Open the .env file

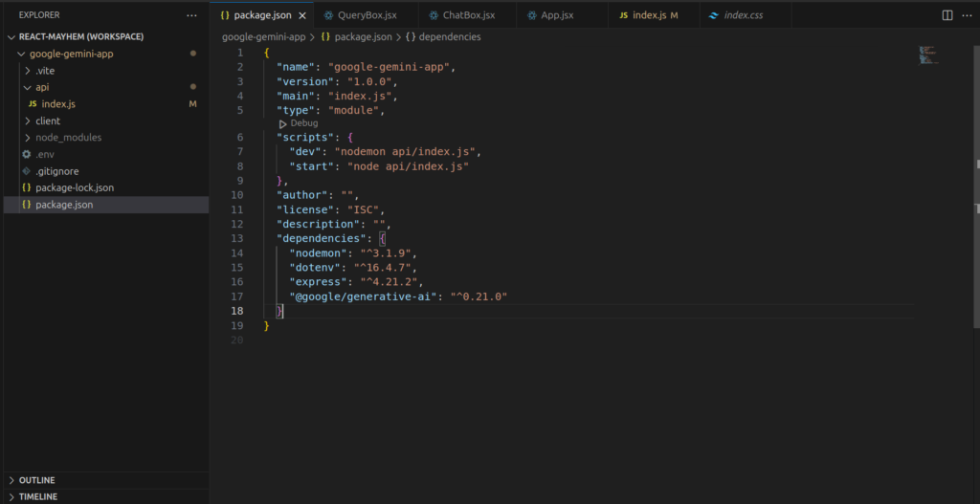106,154
